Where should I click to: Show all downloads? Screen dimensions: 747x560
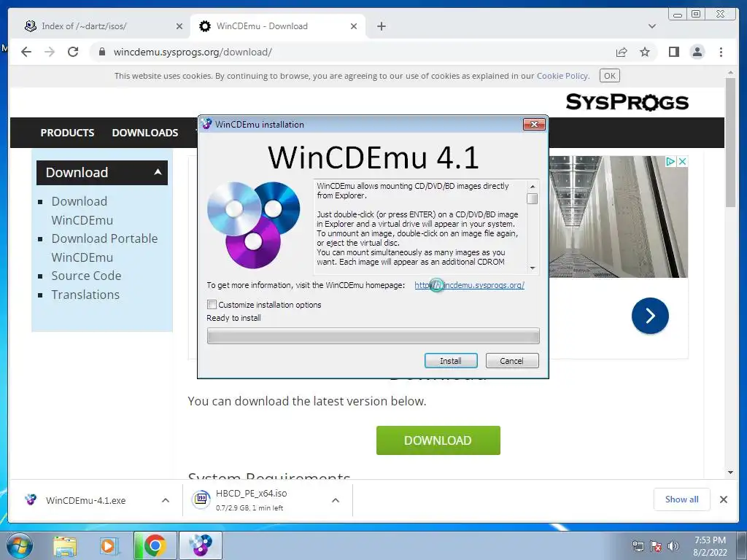coord(682,499)
